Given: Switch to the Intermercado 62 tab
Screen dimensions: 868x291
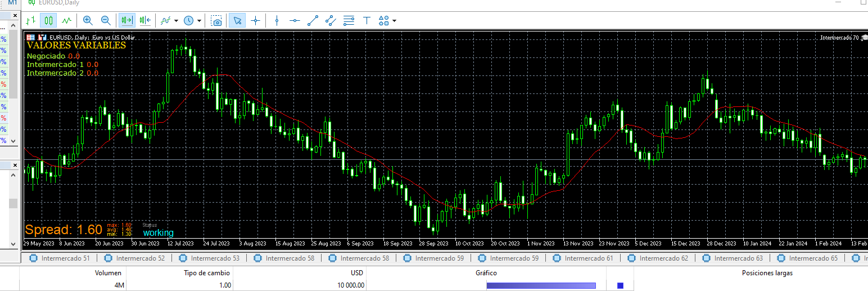Looking at the screenshot, I should [x=658, y=258].
